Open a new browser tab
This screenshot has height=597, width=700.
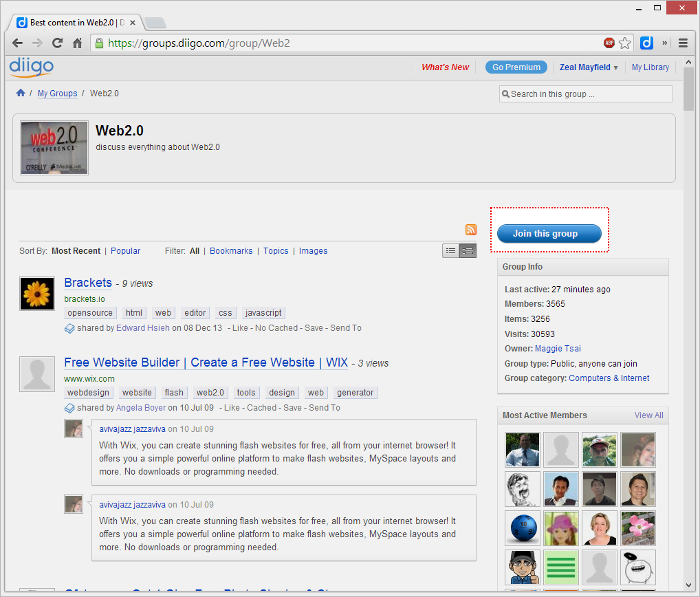[155, 22]
